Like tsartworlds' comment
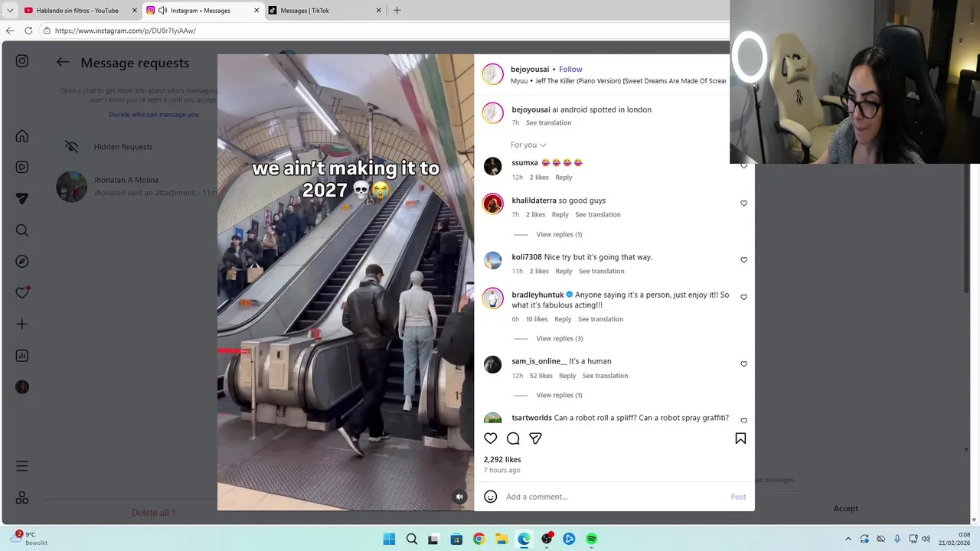 click(743, 421)
